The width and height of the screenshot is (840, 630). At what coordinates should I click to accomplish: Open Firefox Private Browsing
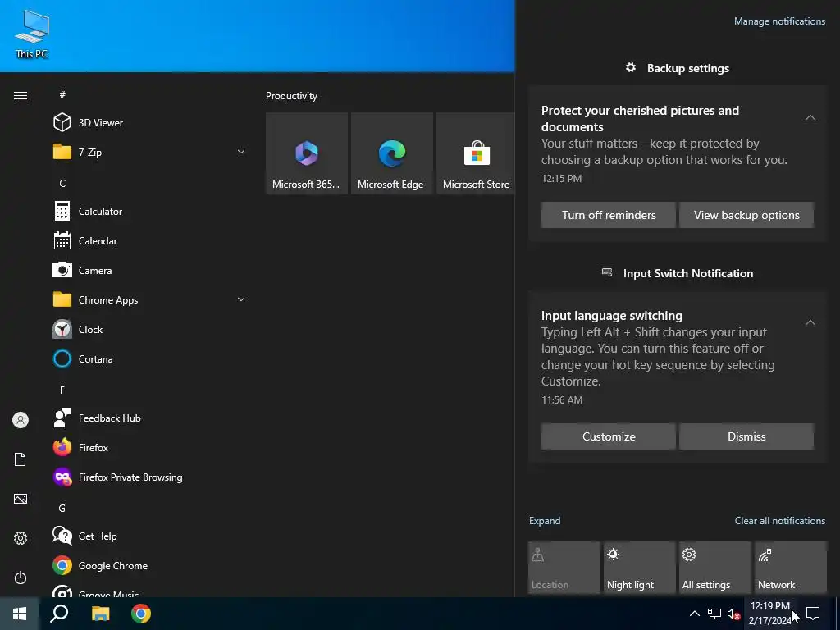[149, 477]
